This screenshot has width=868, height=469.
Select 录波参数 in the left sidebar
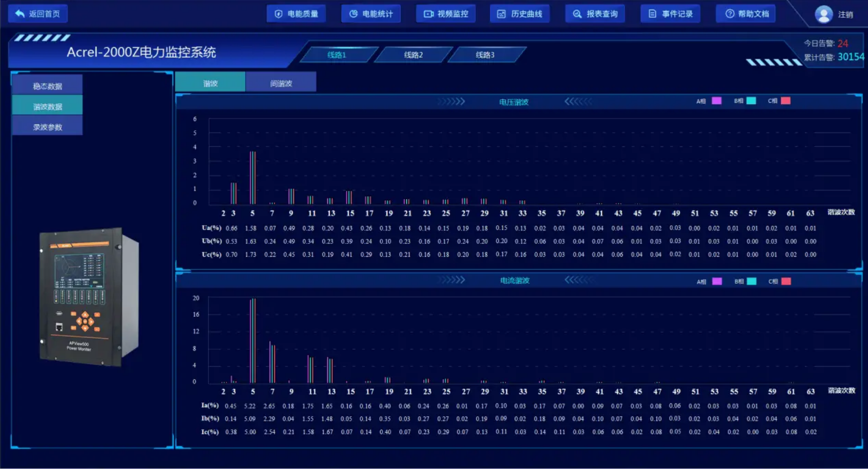coord(47,127)
